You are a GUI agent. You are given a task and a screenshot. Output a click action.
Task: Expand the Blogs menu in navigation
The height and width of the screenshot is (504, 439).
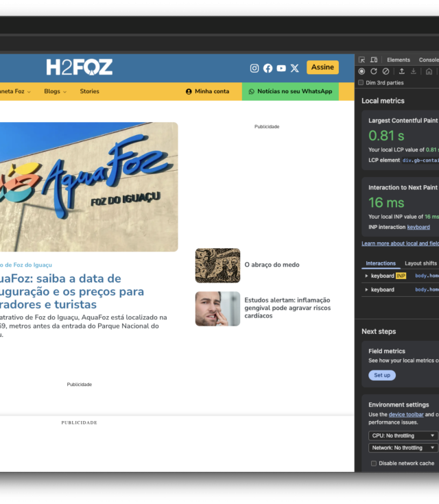tap(55, 91)
